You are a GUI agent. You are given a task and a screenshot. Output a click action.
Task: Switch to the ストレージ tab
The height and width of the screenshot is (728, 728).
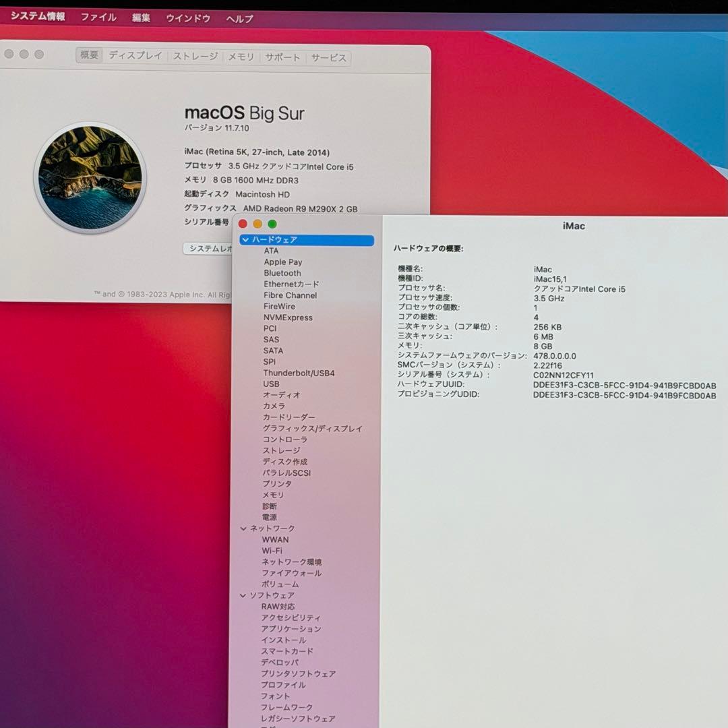click(x=195, y=57)
